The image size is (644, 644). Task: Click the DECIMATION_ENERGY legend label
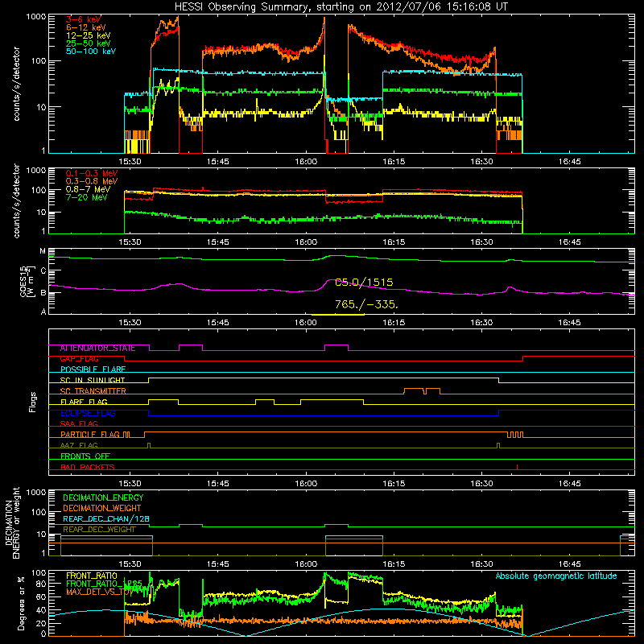point(103,497)
